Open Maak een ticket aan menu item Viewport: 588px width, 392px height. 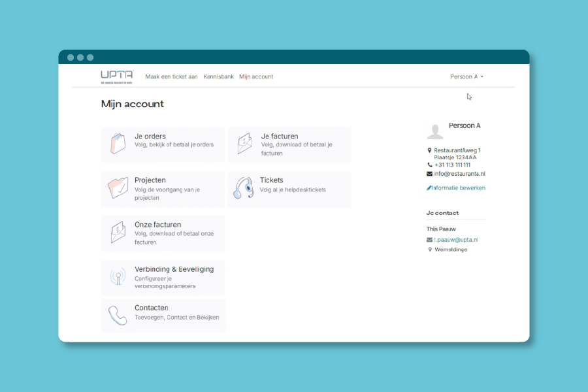click(171, 77)
